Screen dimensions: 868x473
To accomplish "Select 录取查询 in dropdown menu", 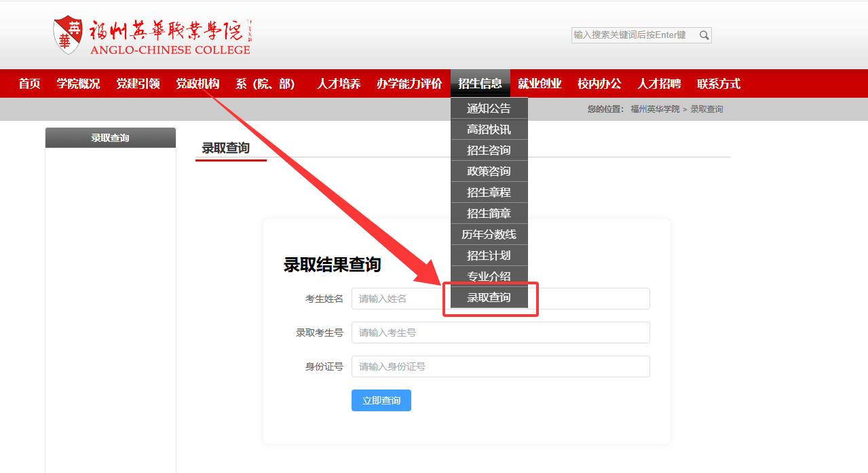I will (489, 297).
